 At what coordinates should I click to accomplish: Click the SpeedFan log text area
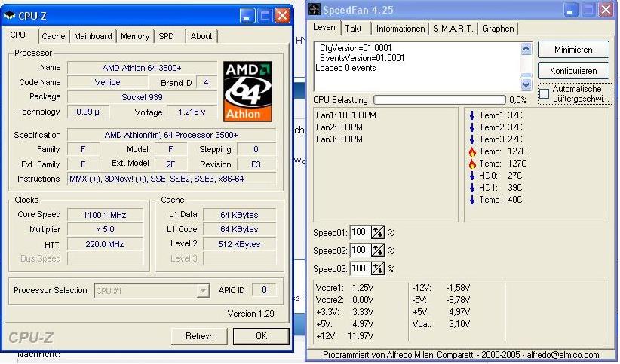[x=418, y=66]
